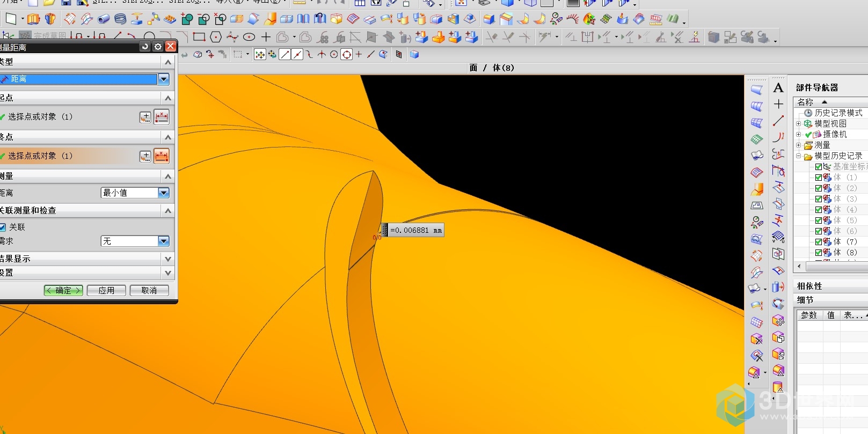Expand the 结果显示 section

[x=168, y=259]
